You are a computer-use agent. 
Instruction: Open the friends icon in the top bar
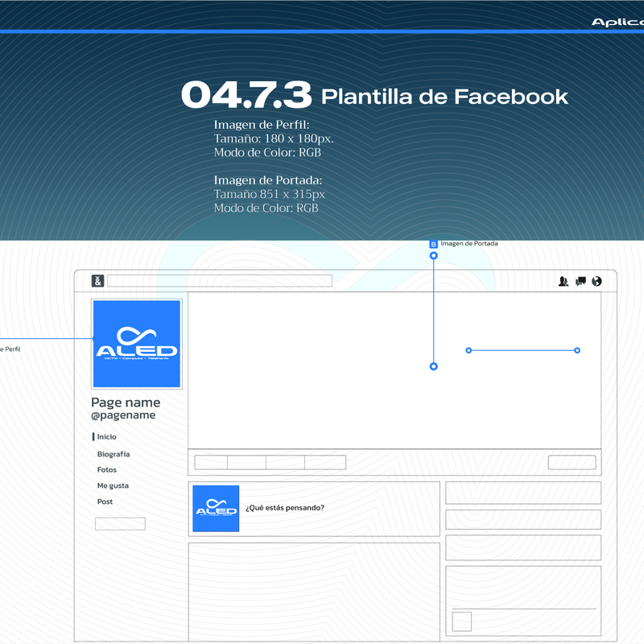[x=563, y=282]
